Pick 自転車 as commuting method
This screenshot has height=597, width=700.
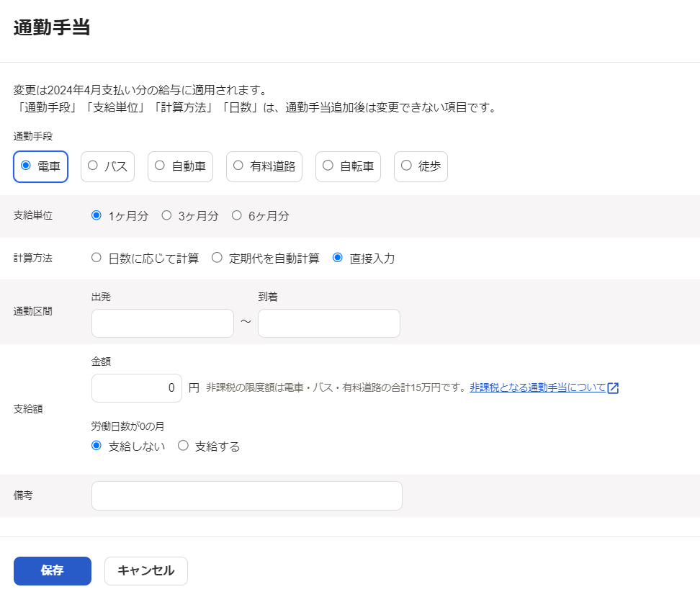pos(349,166)
